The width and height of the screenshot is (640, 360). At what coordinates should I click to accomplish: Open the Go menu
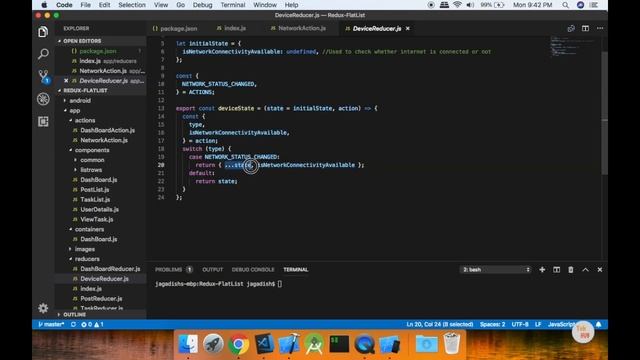pos(180,5)
